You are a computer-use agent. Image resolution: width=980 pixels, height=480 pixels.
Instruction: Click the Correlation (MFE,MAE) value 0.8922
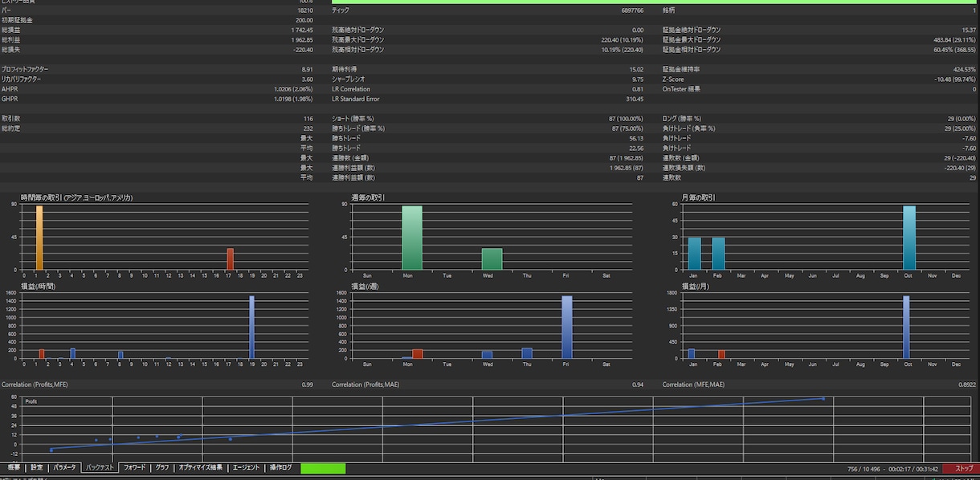966,384
